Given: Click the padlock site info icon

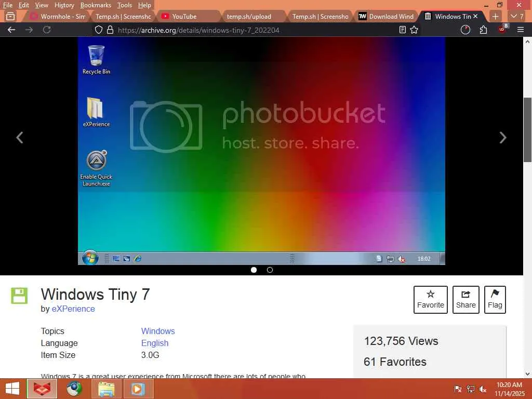Looking at the screenshot, I should (x=110, y=30).
